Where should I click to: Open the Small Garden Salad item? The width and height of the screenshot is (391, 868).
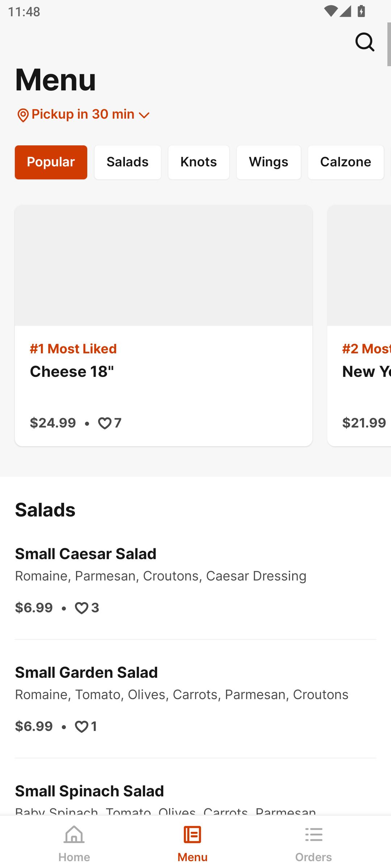point(195,699)
